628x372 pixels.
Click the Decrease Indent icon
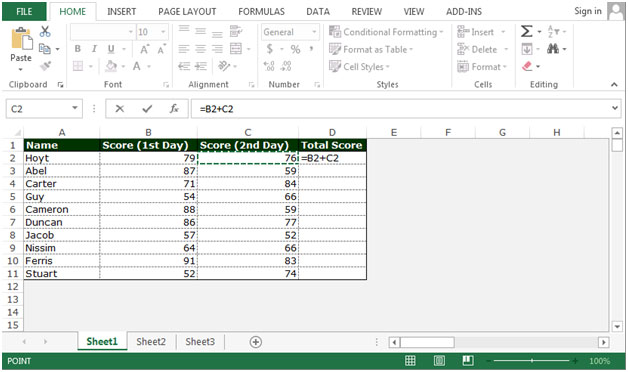(184, 66)
